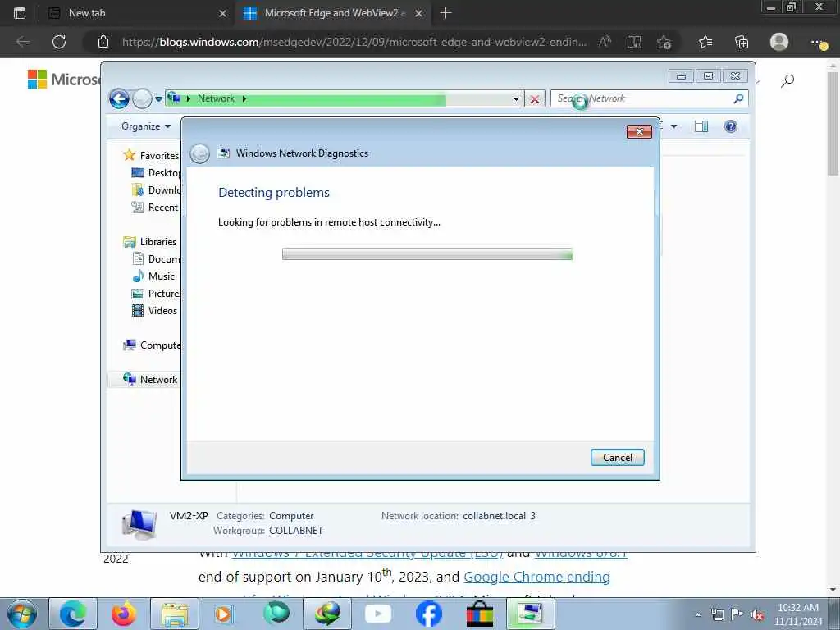Viewport: 840px width, 630px height.
Task: Open the Network breadcrumb in address bar
Action: coord(216,98)
